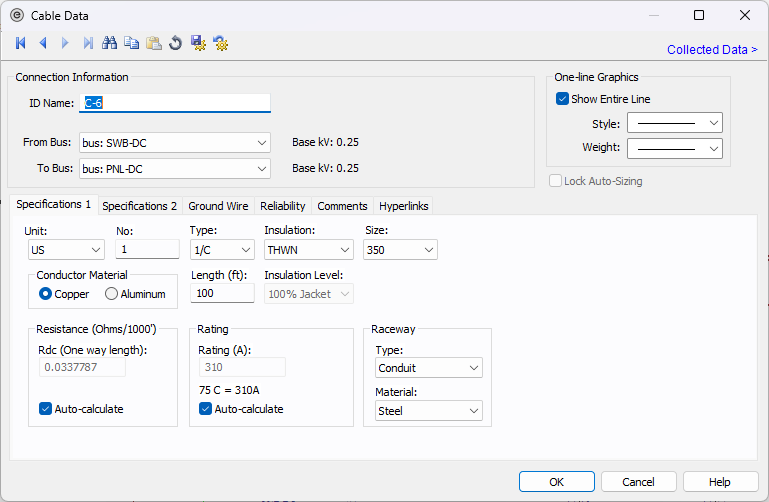Enable Lock Auto-Sizing checkbox
Image resolution: width=769 pixels, height=502 pixels.
coord(555,181)
